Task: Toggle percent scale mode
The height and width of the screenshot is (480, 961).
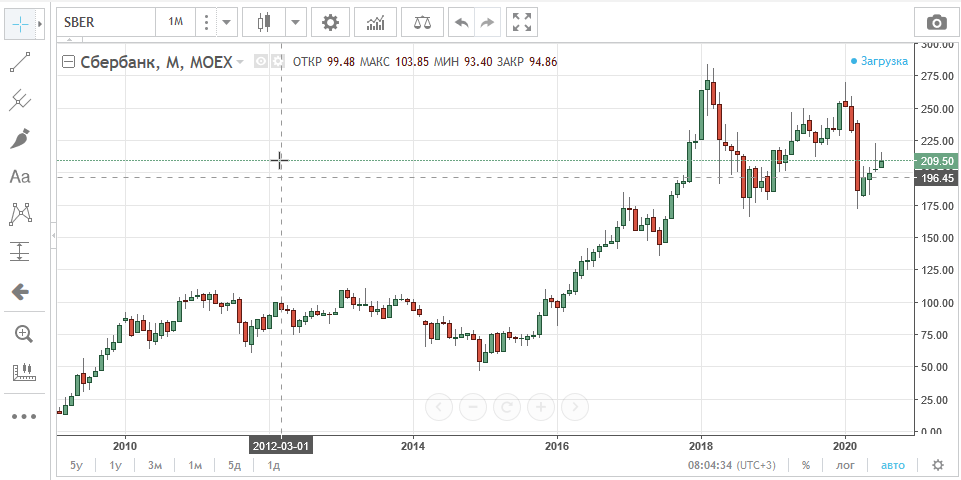Action: (x=806, y=465)
